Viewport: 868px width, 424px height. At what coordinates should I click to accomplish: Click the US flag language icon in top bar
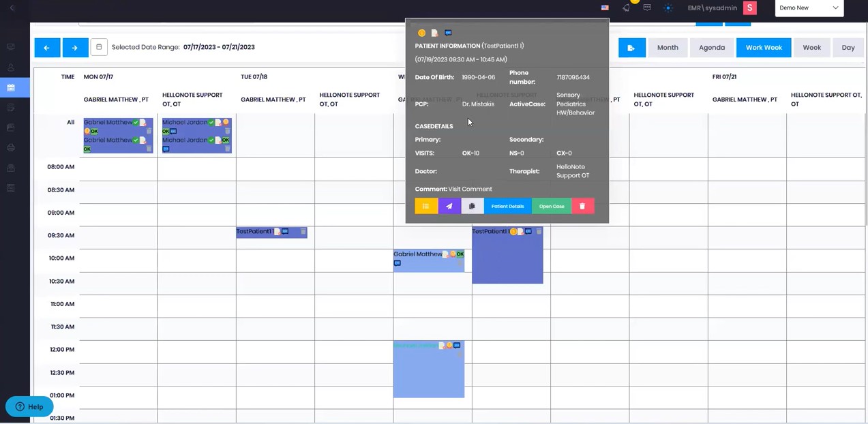coord(604,7)
